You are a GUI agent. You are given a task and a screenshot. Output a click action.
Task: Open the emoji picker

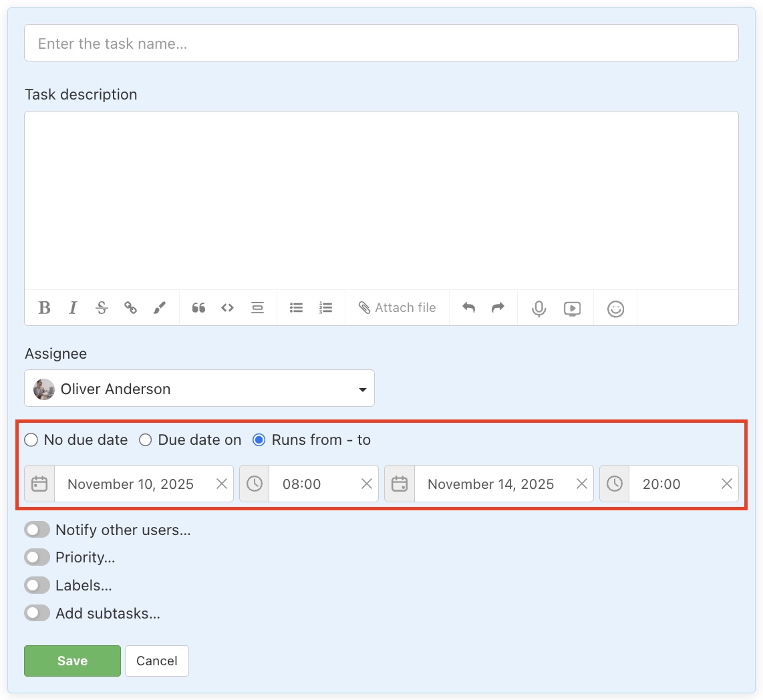coord(615,308)
